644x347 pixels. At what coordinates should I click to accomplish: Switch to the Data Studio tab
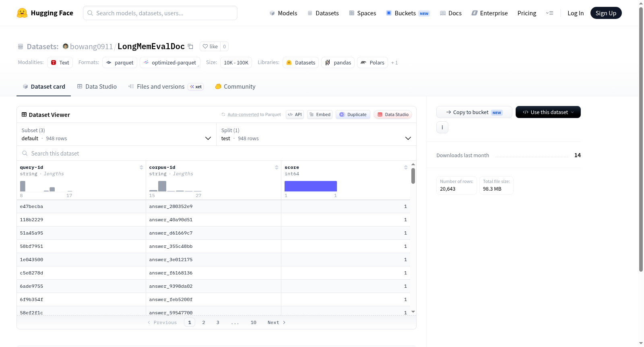tap(97, 86)
